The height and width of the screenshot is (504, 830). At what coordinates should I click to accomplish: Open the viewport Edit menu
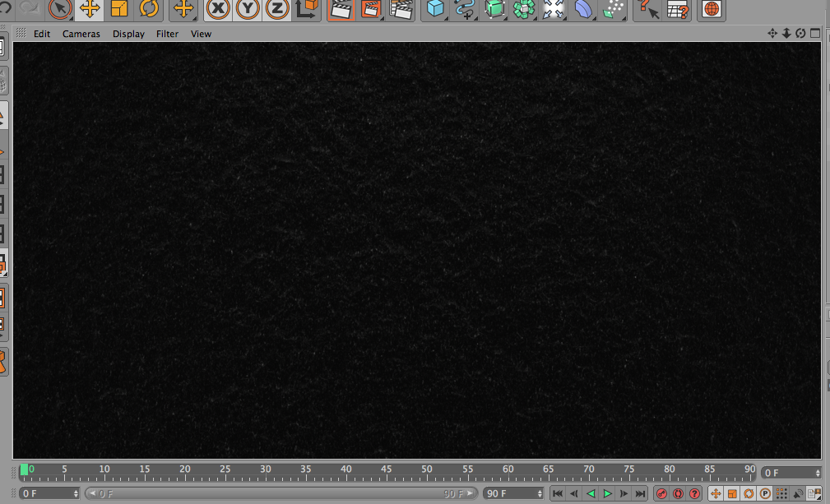tap(42, 34)
